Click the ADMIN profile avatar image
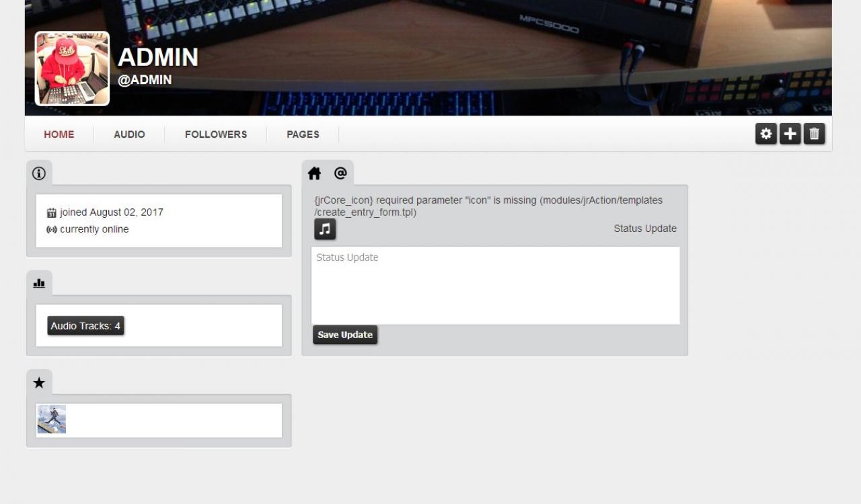861x504 pixels. [x=72, y=69]
